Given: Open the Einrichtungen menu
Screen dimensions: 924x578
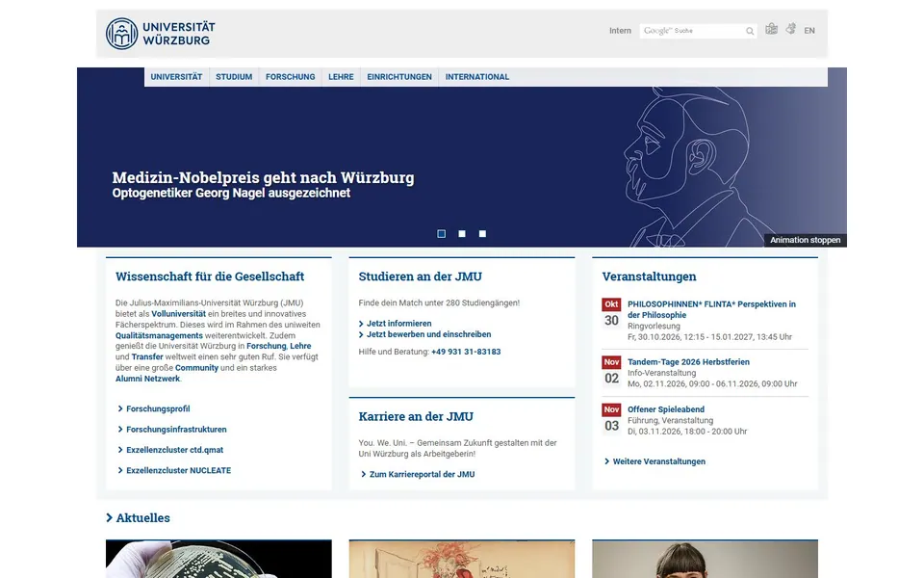Looking at the screenshot, I should coord(399,77).
